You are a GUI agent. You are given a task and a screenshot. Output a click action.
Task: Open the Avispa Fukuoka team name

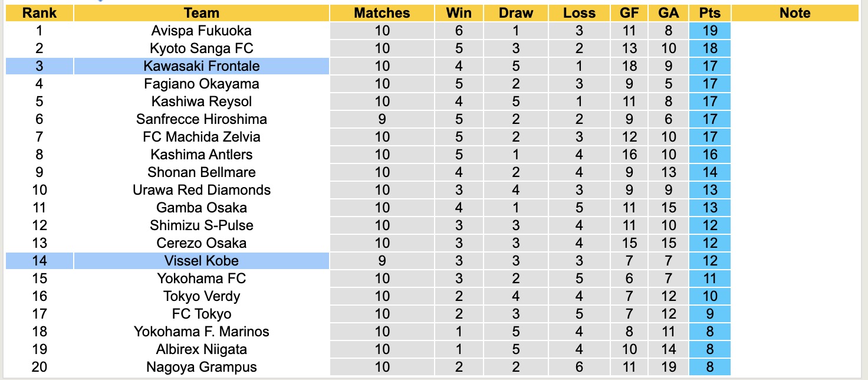(x=201, y=31)
